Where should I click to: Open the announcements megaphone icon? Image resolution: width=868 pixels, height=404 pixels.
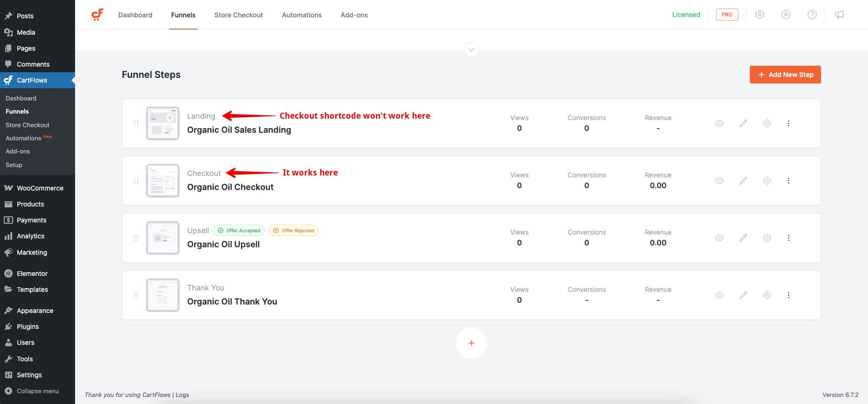(x=839, y=15)
